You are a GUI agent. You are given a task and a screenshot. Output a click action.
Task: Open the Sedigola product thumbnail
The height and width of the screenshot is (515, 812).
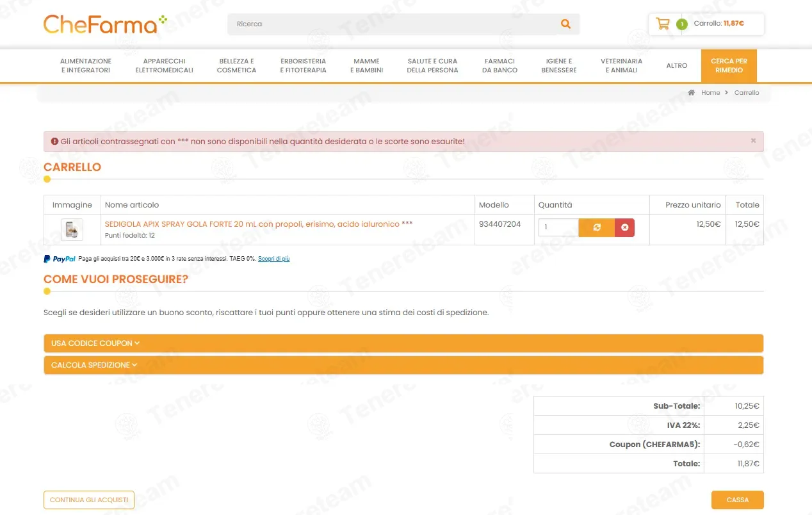(x=72, y=229)
